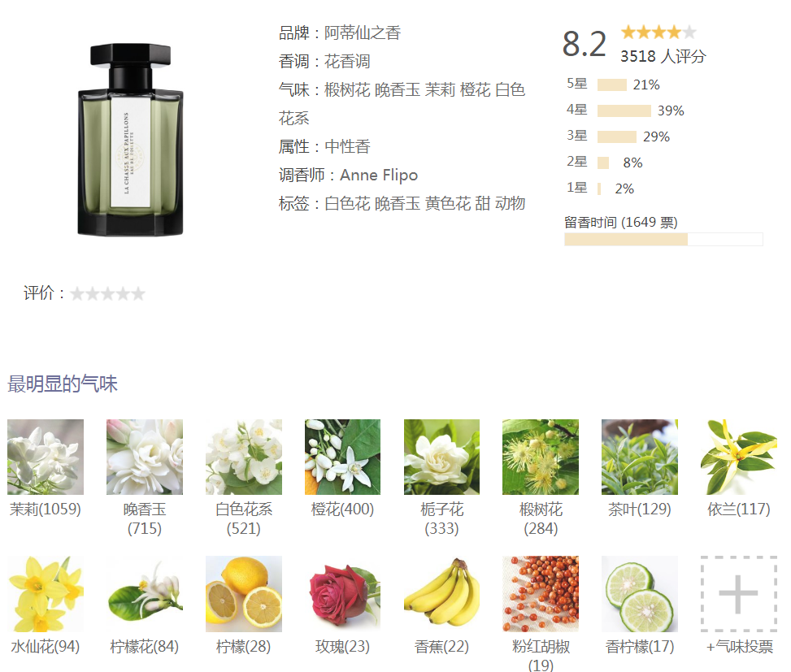Click the 香柠檬 bergamot scent image
Viewport: 791px width, 672px height.
640,594
